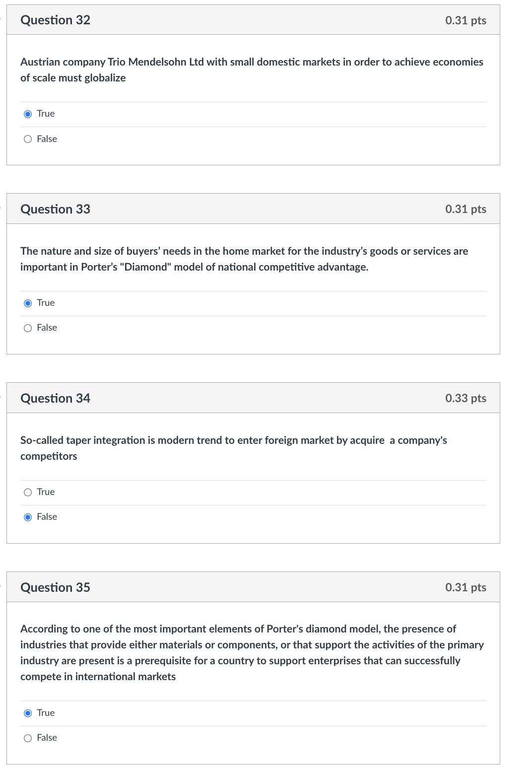Click the 0.33 pts label on Question 34
Viewport: 532px width, 771px height.
tap(465, 398)
